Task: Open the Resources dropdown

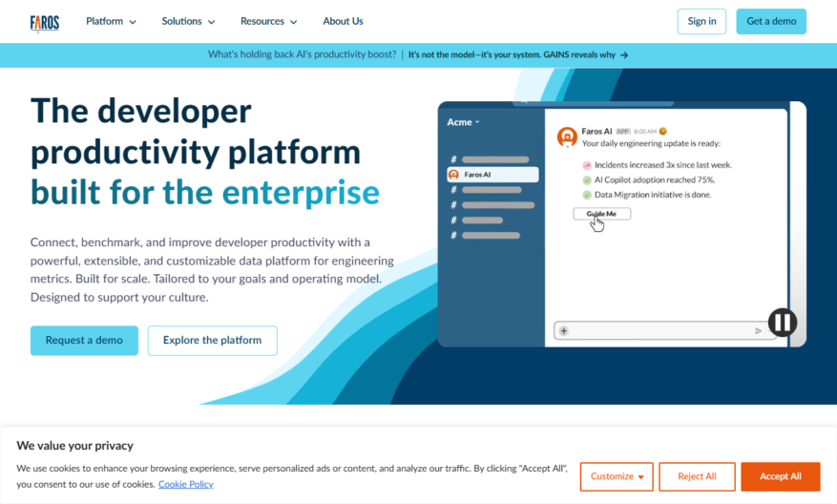Action: pyautogui.click(x=268, y=21)
